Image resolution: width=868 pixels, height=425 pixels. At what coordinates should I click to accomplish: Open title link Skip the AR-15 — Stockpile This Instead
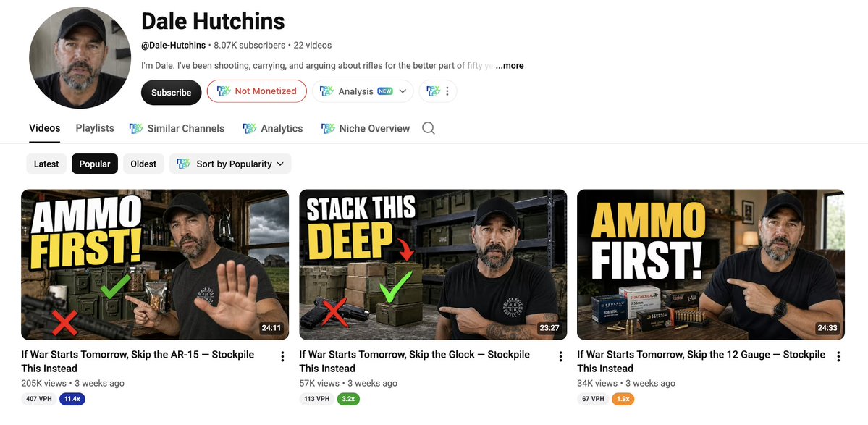[x=138, y=361]
